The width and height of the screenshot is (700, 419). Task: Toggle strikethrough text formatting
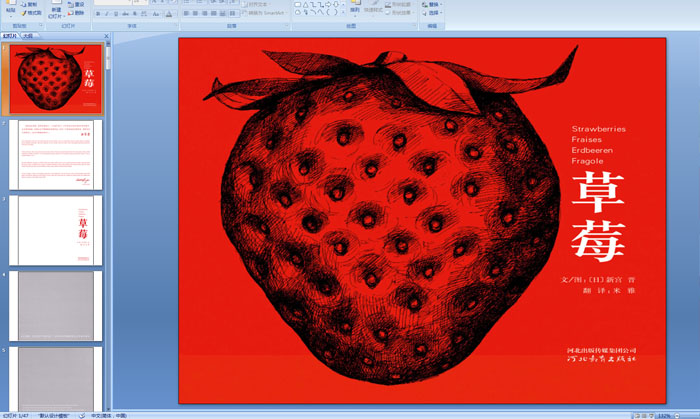click(125, 14)
